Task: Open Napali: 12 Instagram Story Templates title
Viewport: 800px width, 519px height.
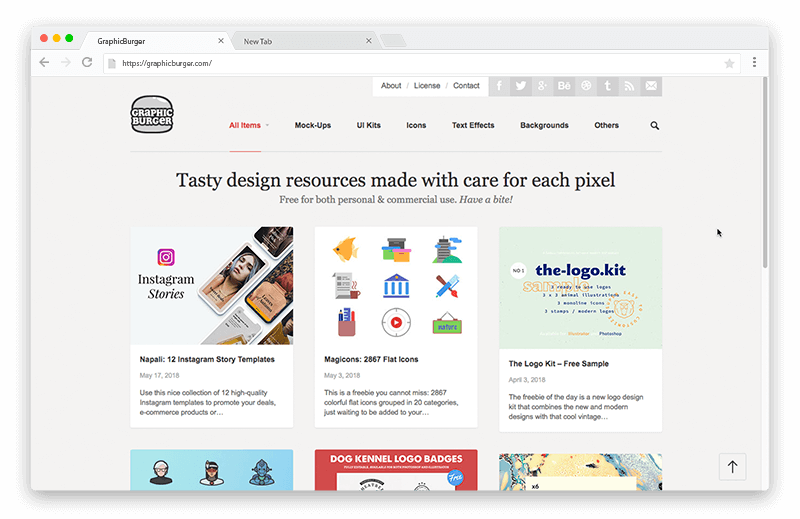Action: 207,359
